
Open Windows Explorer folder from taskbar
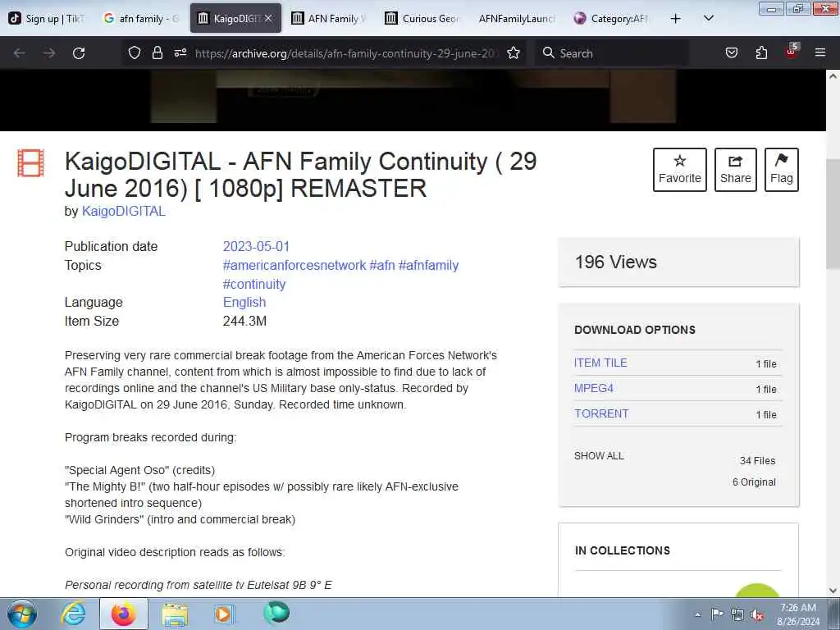click(x=175, y=614)
